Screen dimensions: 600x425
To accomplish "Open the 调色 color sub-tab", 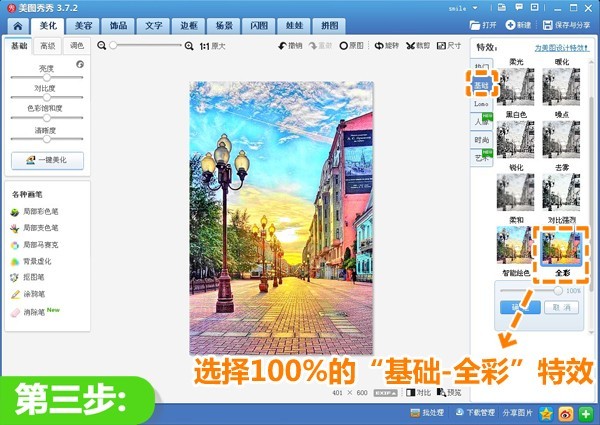I will [77, 46].
